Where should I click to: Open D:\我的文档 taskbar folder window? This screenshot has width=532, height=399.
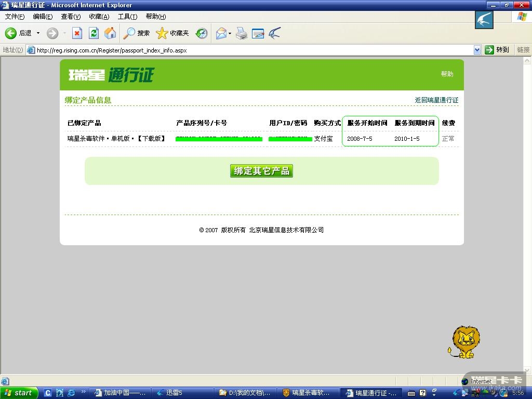coord(246,393)
